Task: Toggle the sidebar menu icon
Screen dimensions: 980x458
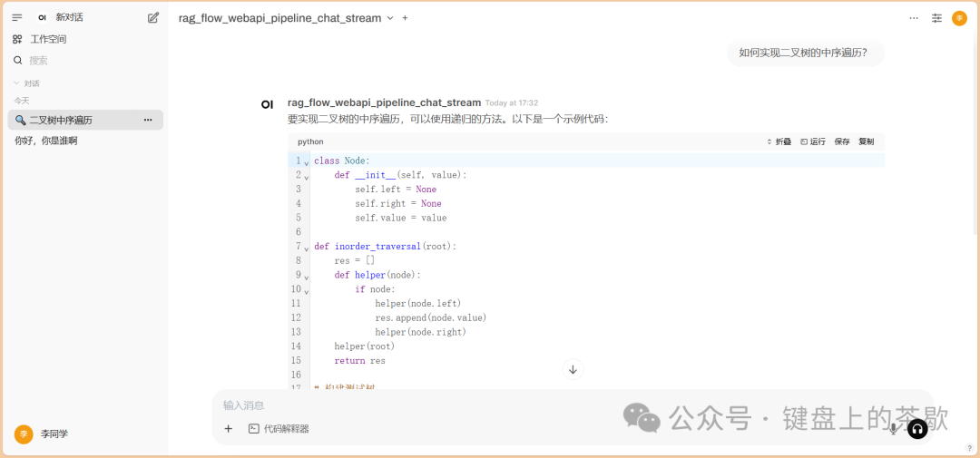Action: pyautogui.click(x=17, y=17)
